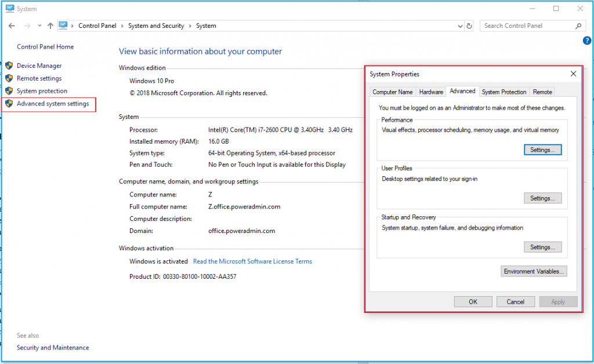Switch to the Computer Name tab

pyautogui.click(x=392, y=91)
